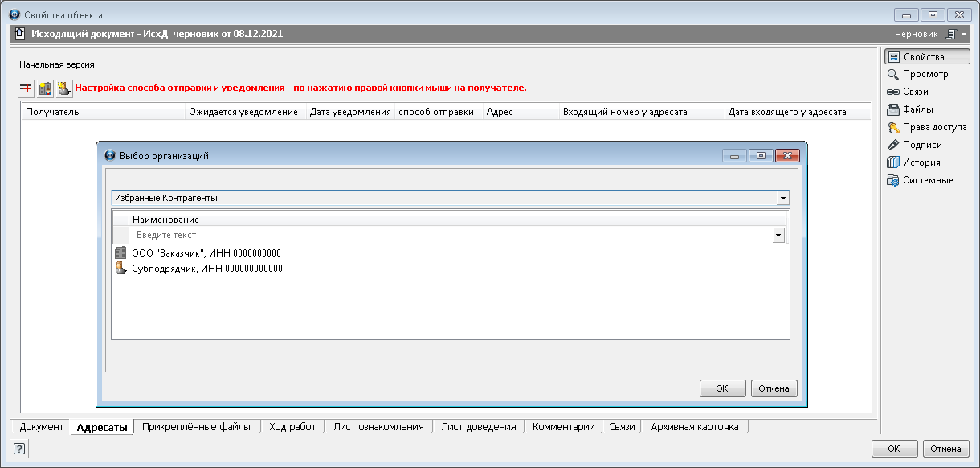The width and height of the screenshot is (980, 468).
Task: Click the add person recipient toolbar icon
Action: [63, 88]
